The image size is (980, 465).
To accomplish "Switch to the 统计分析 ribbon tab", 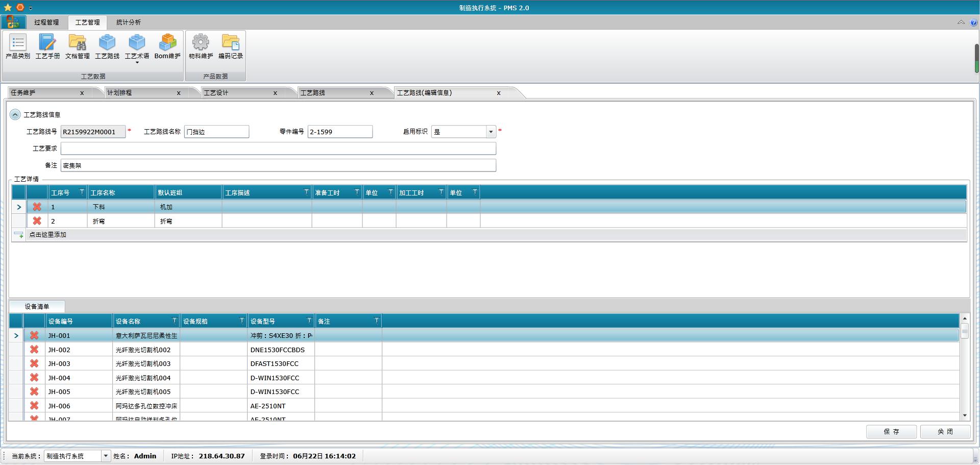I will 128,22.
